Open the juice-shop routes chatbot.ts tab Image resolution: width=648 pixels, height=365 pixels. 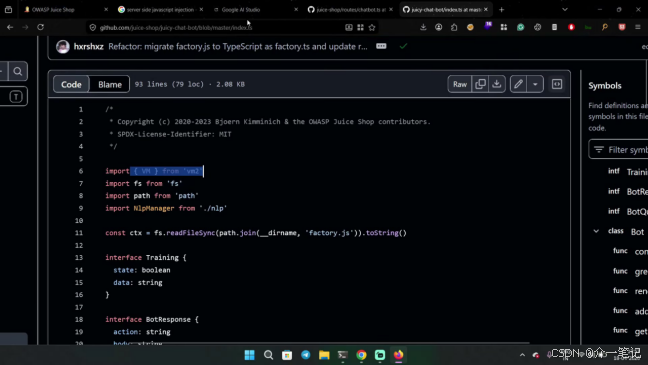pyautogui.click(x=351, y=10)
